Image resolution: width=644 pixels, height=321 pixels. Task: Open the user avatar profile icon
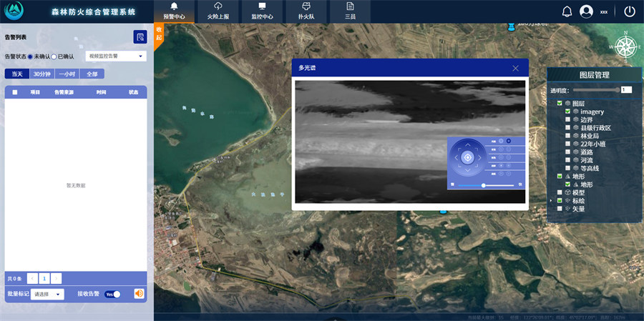pos(586,11)
